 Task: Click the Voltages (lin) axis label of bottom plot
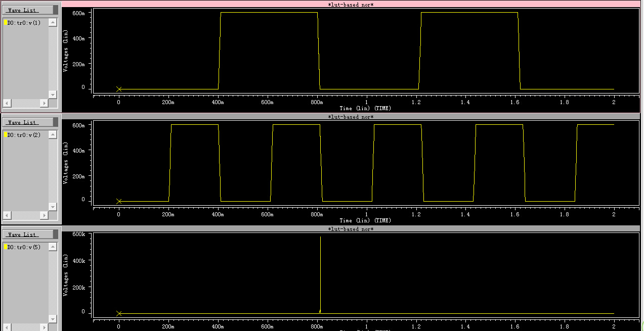click(x=66, y=275)
